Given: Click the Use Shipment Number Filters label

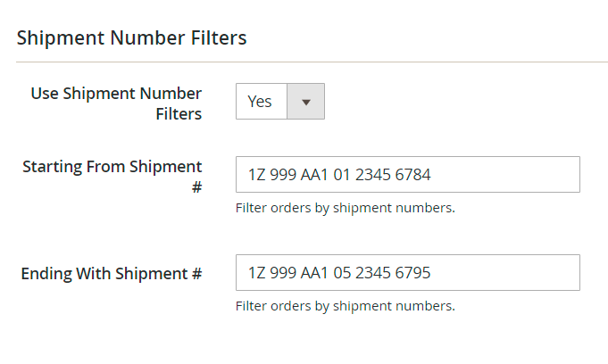Looking at the screenshot, I should pos(116,103).
